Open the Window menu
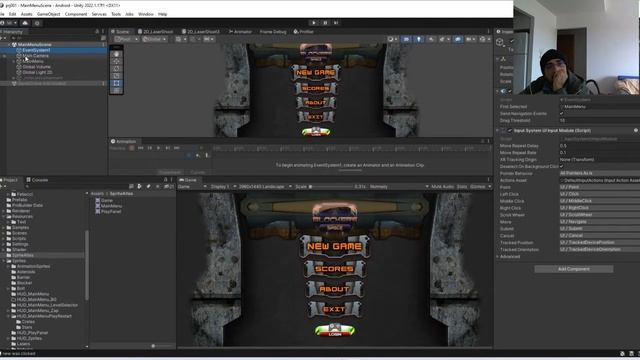Screen dimensions: 640x360 pyautogui.click(x=146, y=14)
